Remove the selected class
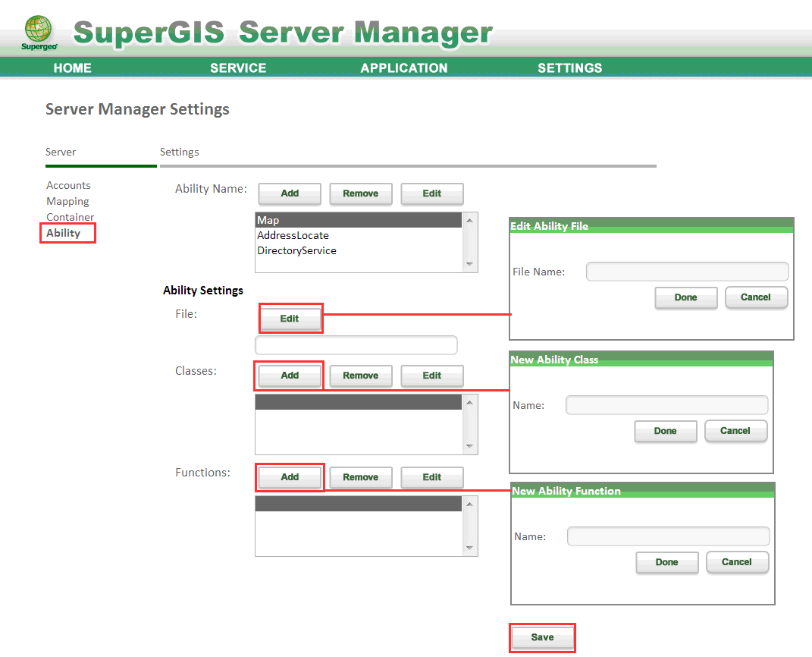This screenshot has width=812, height=657. click(360, 376)
